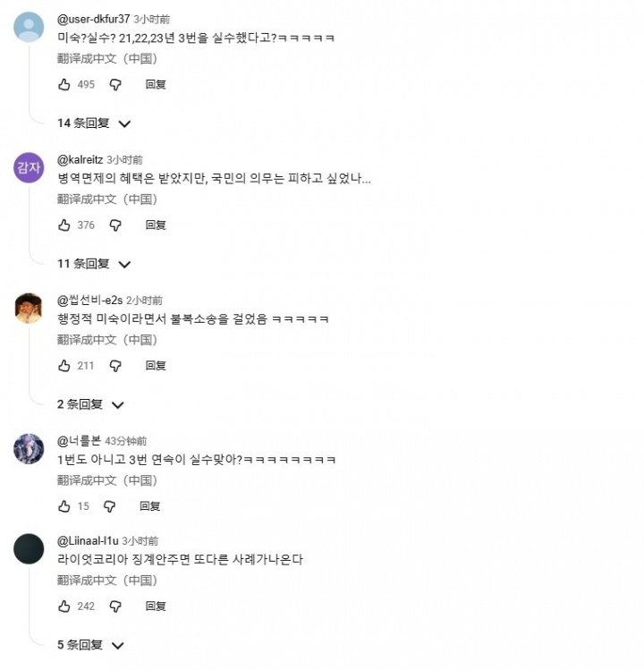This screenshot has height=670, width=644.
Task: Translate the @kalreitz comment to Chinese
Action: pos(107,199)
